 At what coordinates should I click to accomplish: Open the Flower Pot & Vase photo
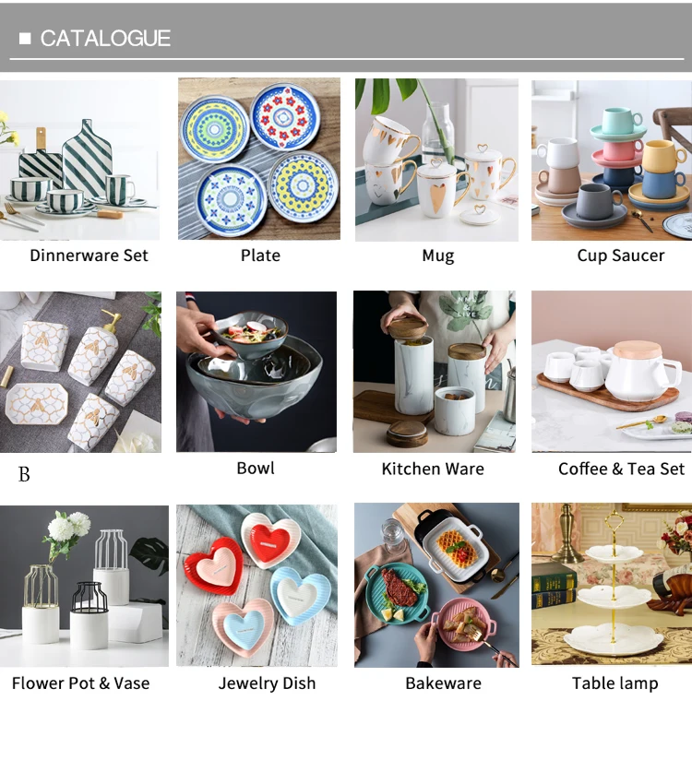pyautogui.click(x=84, y=586)
